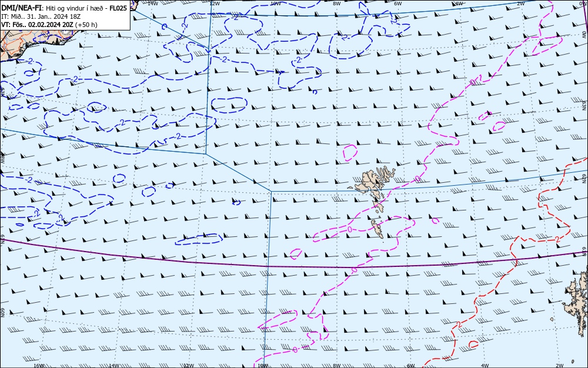
Task: Click the "62N" latitude label on right edge
Action: [x=584, y=178]
